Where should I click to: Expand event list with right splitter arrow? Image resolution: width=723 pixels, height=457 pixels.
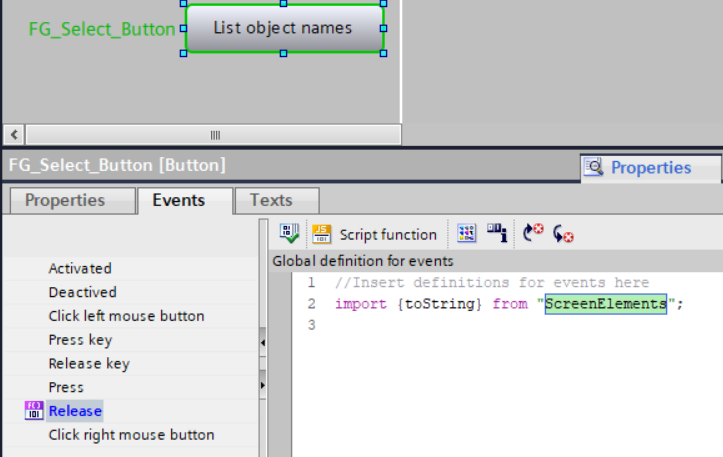click(263, 385)
